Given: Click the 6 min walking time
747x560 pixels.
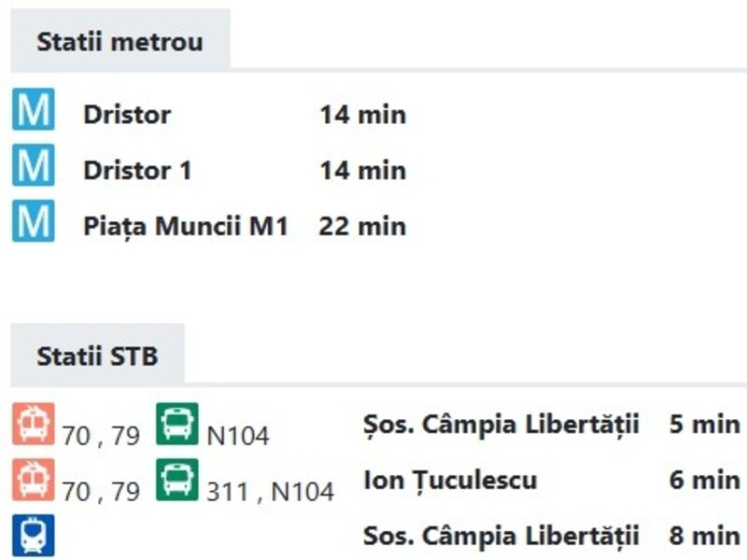Looking at the screenshot, I should 704,481.
